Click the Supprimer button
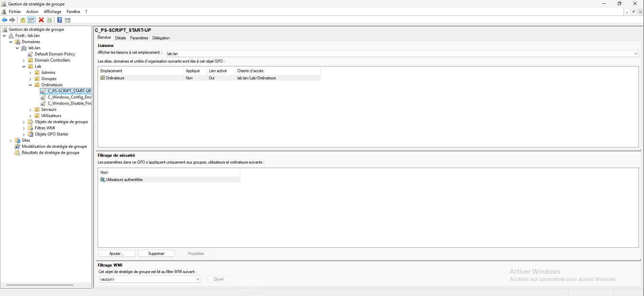The image size is (644, 296). click(156, 254)
